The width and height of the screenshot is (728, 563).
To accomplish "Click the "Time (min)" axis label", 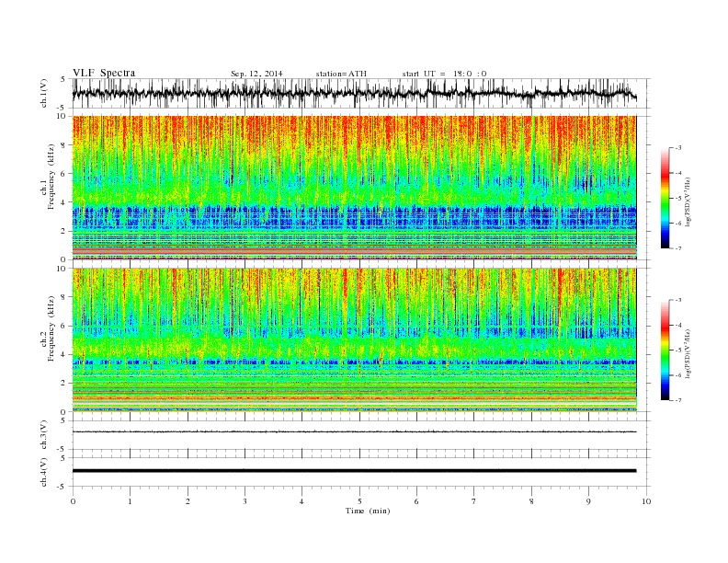I will tap(368, 511).
